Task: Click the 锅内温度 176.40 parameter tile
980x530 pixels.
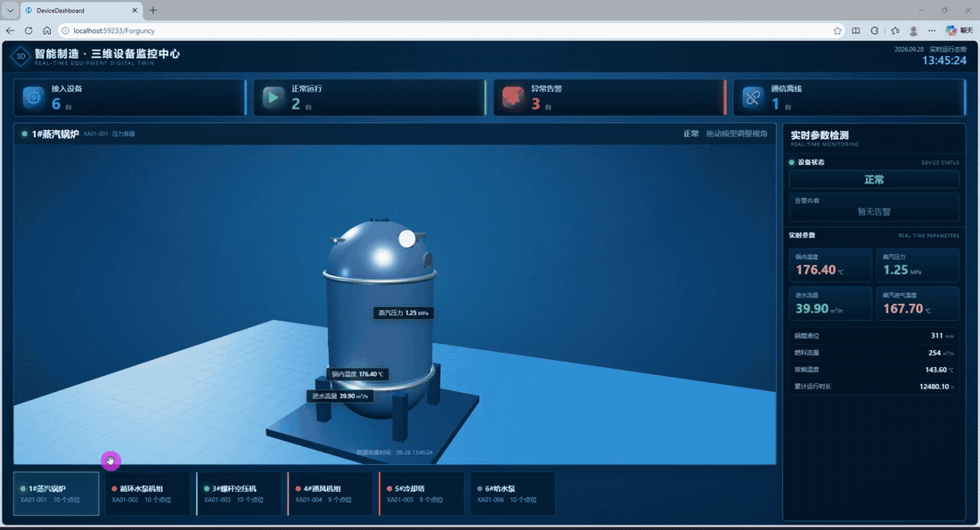Action: click(x=830, y=265)
